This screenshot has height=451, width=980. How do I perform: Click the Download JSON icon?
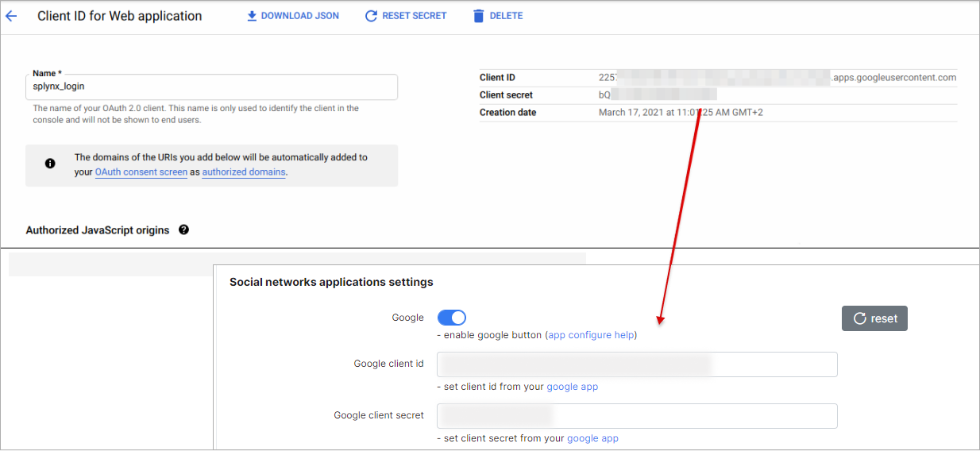pos(252,16)
